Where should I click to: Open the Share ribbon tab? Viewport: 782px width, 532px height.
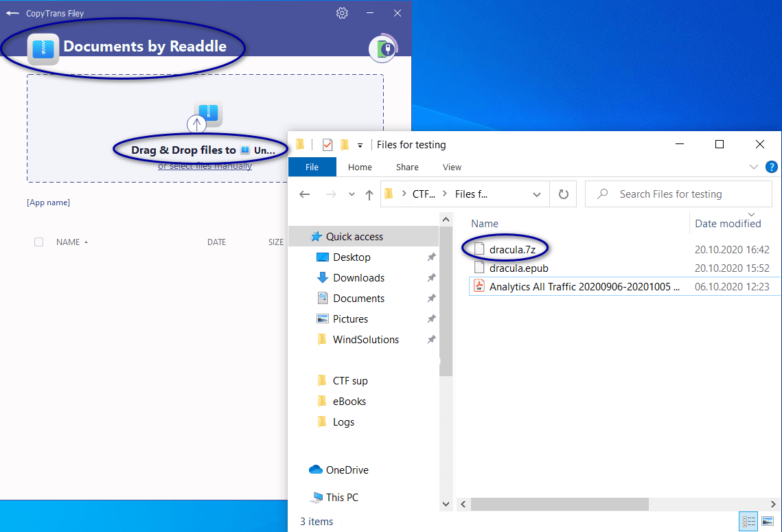pos(407,167)
